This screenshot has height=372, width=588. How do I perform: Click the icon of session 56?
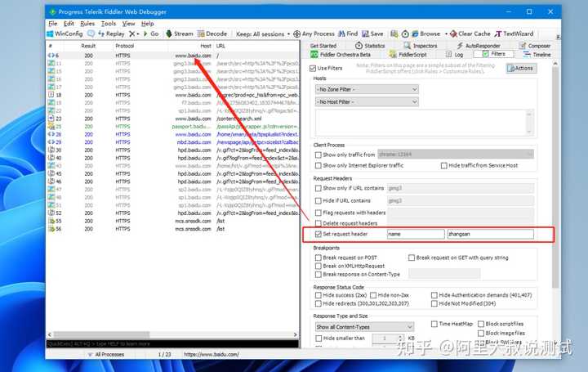(x=51, y=229)
